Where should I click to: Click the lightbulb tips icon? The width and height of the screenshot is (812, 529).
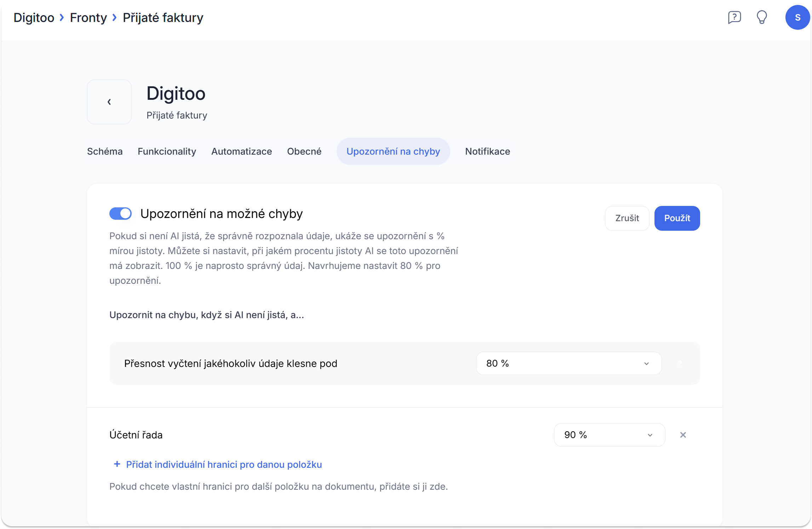pyautogui.click(x=761, y=17)
